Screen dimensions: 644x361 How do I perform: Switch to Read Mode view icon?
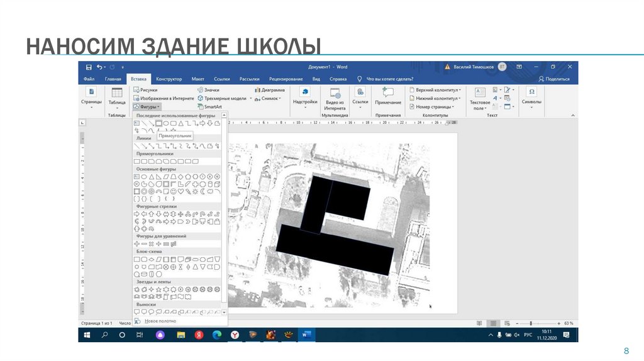pos(479,323)
